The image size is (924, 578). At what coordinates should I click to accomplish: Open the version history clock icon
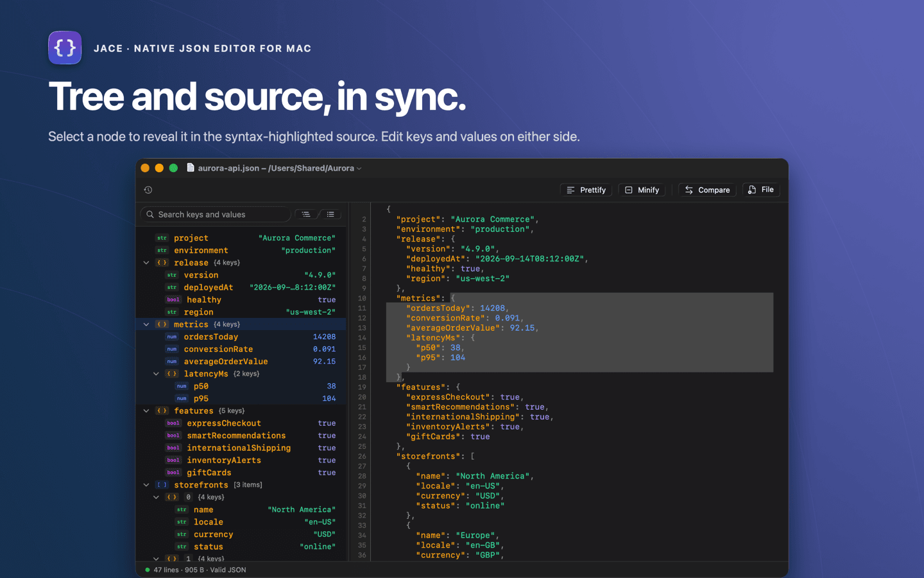click(x=148, y=190)
